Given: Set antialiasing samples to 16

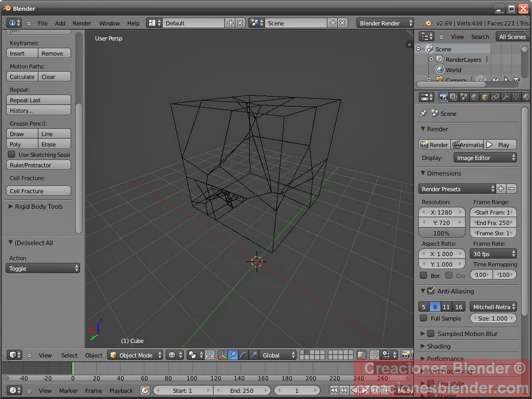Looking at the screenshot, I should (x=459, y=307).
